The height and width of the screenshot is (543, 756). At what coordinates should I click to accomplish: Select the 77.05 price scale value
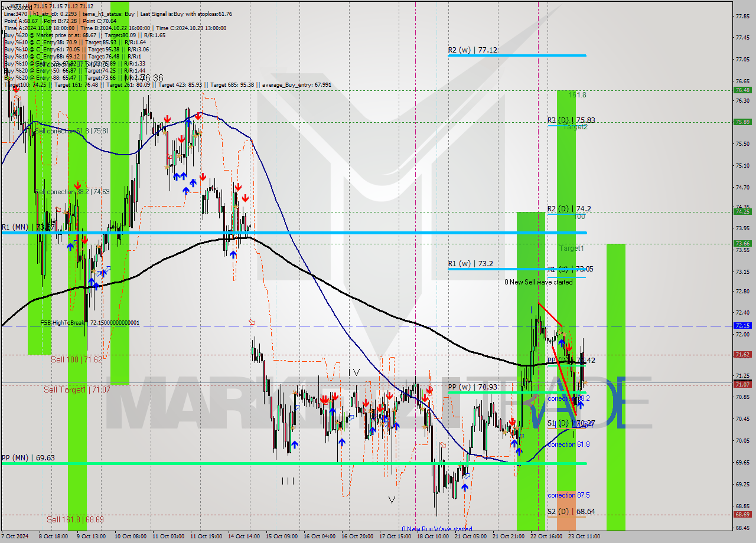coord(743,59)
